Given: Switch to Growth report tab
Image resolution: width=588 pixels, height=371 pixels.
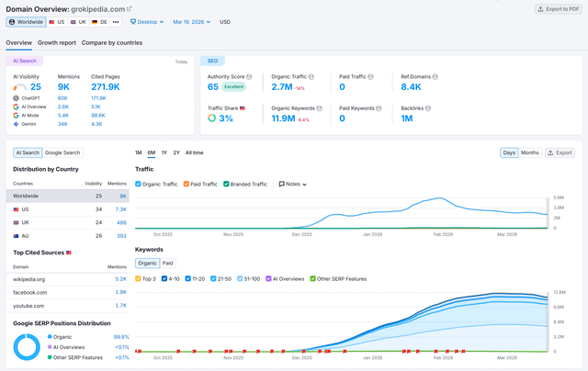Looking at the screenshot, I should pyautogui.click(x=57, y=42).
